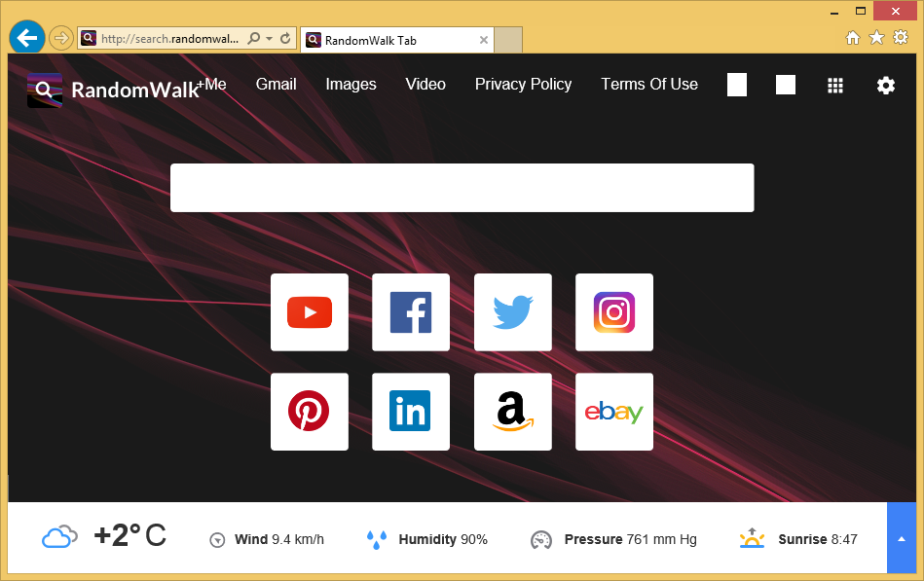
Task: Open address bar autocomplete dropdown arrow
Action: [269, 38]
